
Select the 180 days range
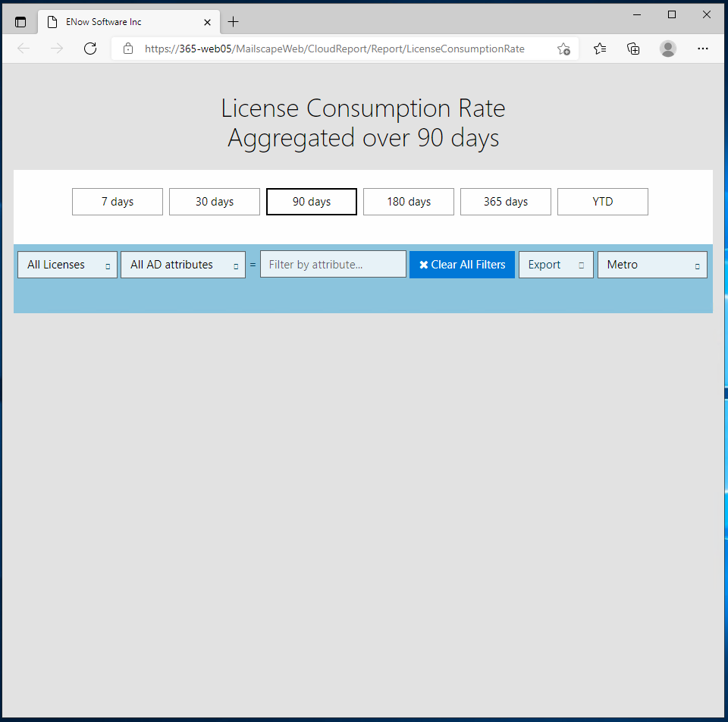pyautogui.click(x=409, y=202)
